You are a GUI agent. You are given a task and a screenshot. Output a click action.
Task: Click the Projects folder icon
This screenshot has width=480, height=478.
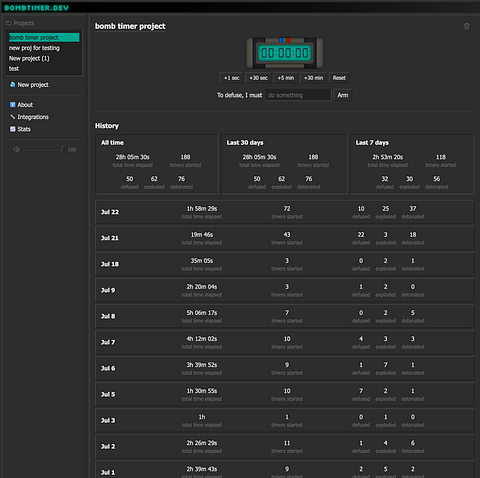click(x=9, y=23)
